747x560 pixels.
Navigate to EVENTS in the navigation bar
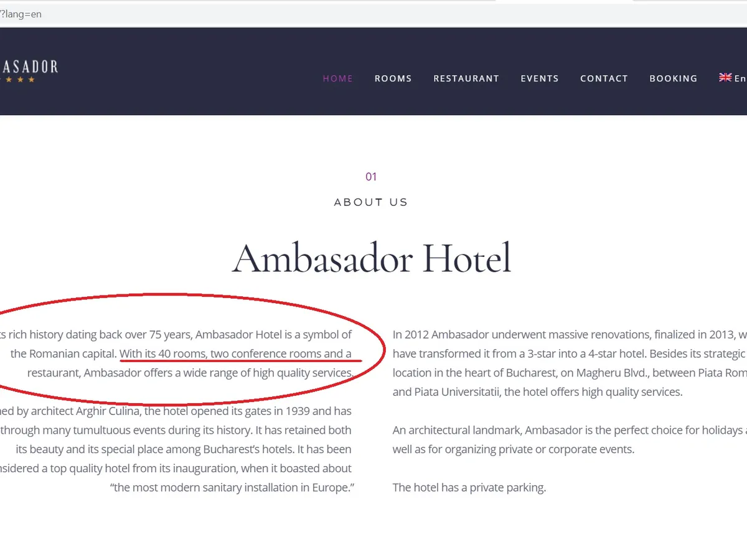coord(540,78)
